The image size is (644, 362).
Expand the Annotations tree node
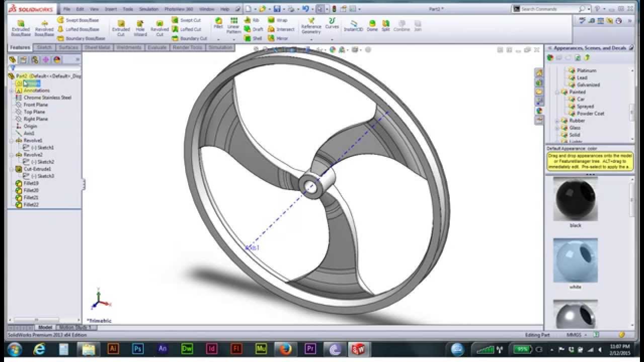[x=12, y=90]
